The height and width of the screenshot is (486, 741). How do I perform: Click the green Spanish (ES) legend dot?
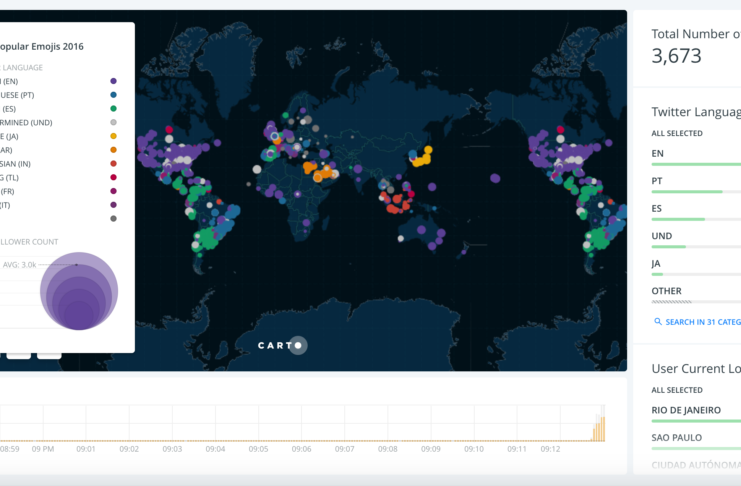tap(114, 109)
